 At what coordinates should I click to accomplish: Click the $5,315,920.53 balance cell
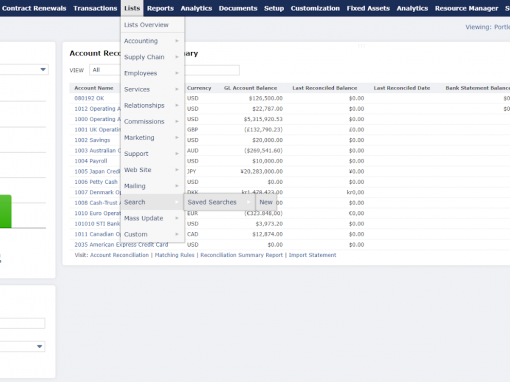263,119
